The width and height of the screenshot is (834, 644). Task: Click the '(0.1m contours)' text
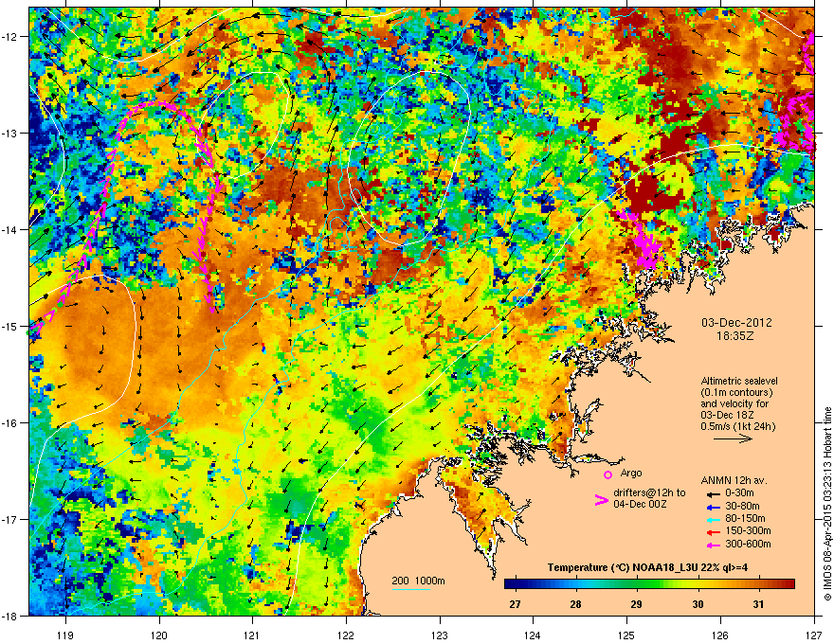coord(736,393)
